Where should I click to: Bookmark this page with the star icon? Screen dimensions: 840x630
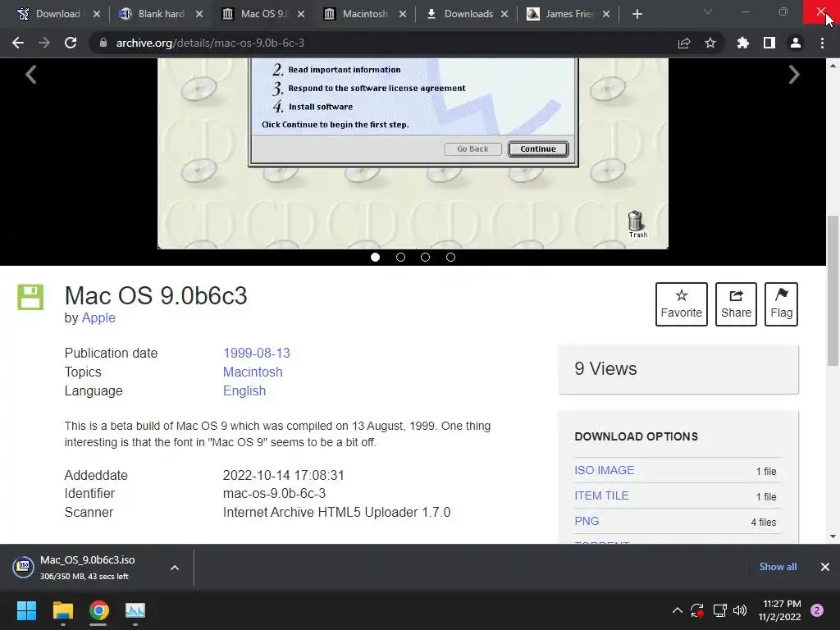(710, 43)
